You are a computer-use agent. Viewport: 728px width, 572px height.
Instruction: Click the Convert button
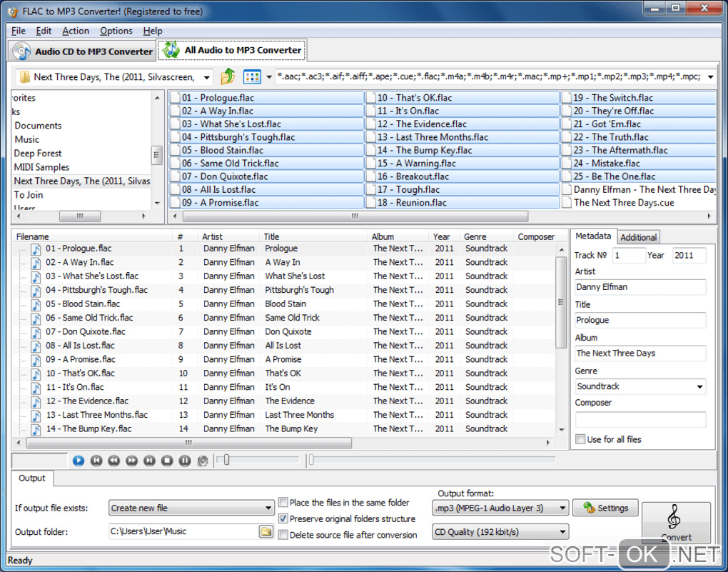click(x=675, y=523)
